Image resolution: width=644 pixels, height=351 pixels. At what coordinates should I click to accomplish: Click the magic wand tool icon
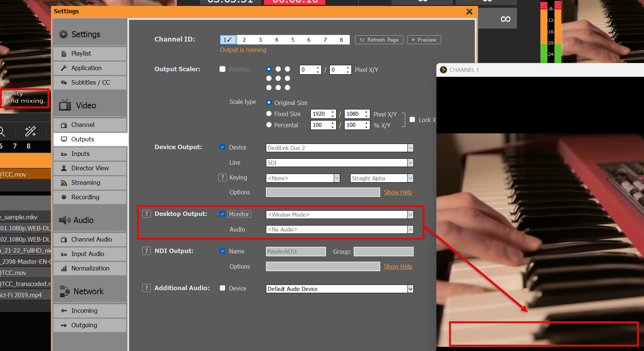pyautogui.click(x=30, y=131)
